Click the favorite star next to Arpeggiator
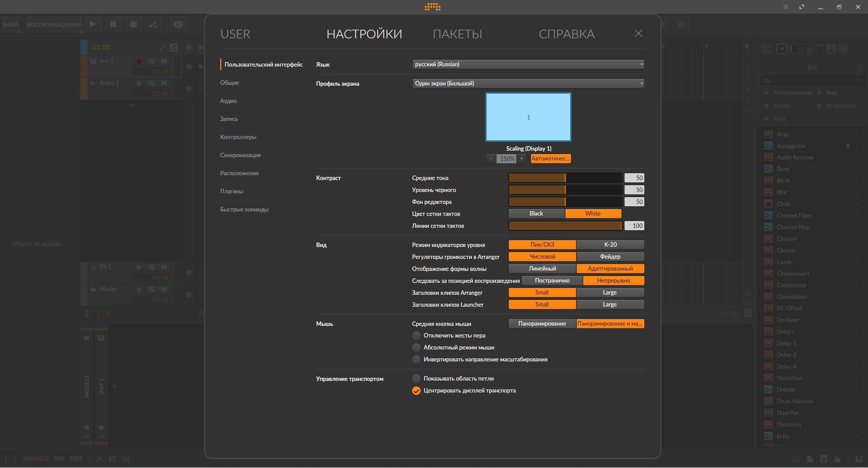Screen dimensions: 868x468 pyautogui.click(x=848, y=146)
